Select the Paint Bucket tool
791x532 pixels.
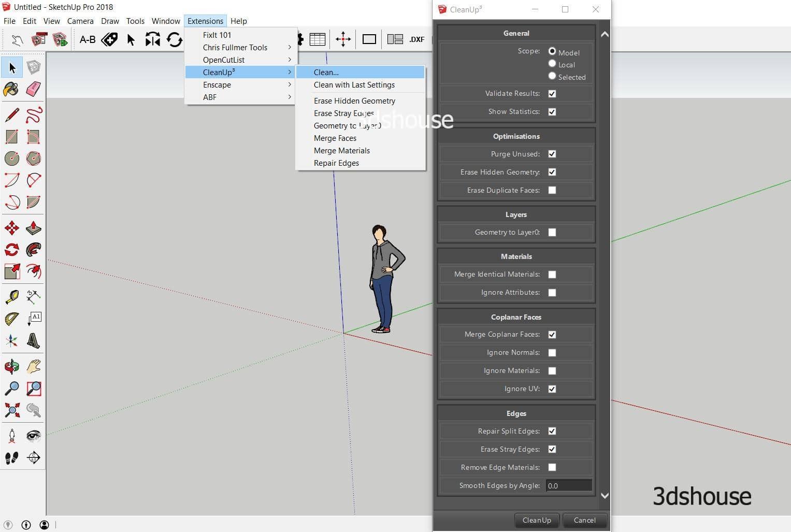(x=11, y=89)
